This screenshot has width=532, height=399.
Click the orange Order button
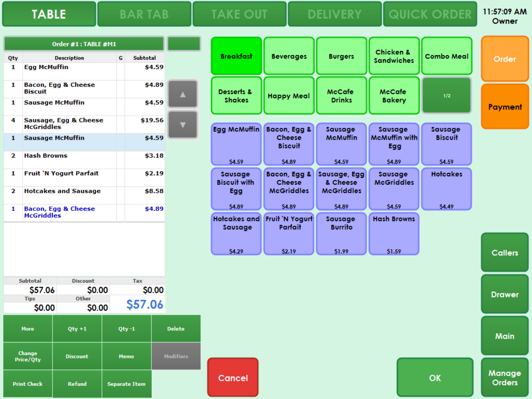(505, 59)
